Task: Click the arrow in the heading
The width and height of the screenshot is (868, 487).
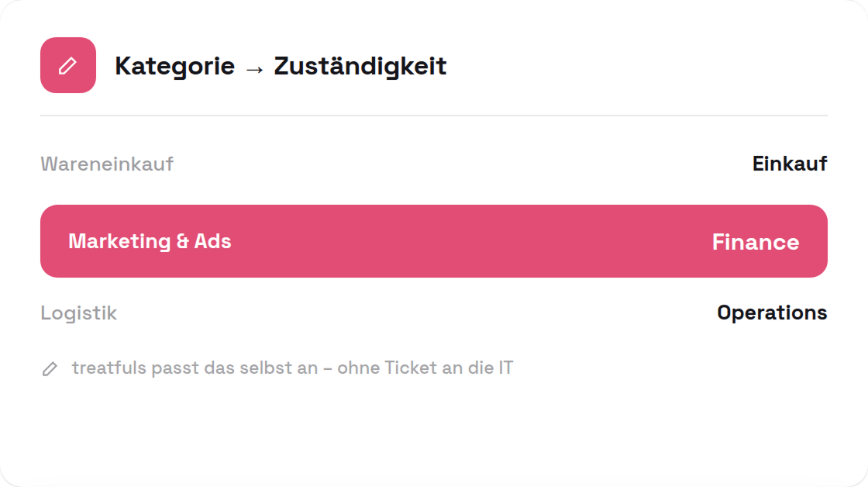Action: click(x=255, y=69)
